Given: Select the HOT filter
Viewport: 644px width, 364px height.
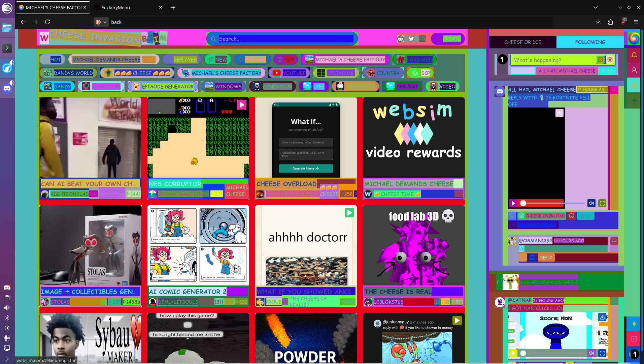Looking at the screenshot, I should pyautogui.click(x=52, y=60).
